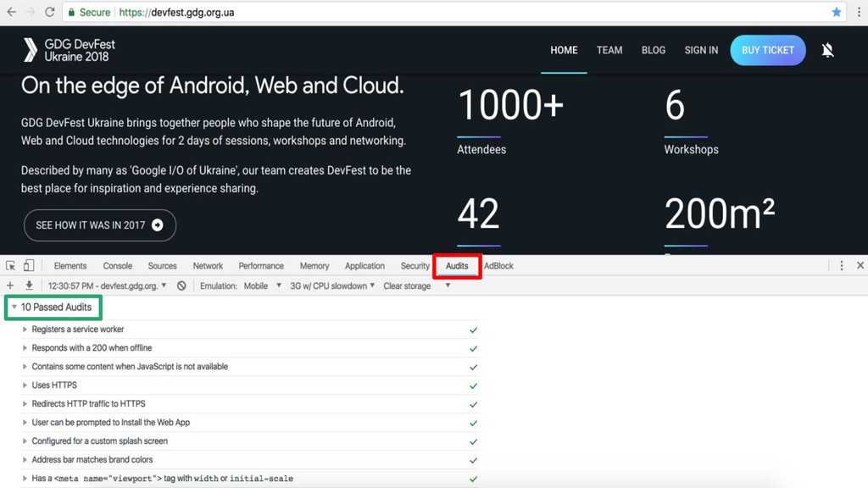868x488 pixels.
Task: Click the arrow icon in See How button
Action: (157, 225)
